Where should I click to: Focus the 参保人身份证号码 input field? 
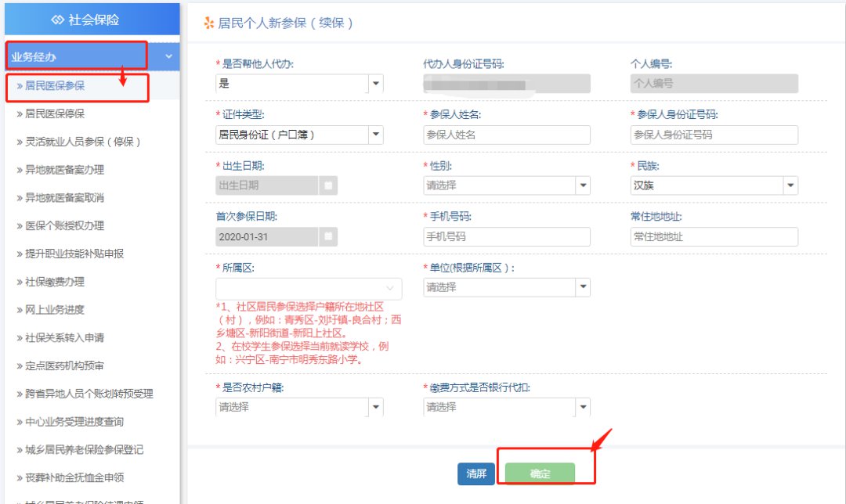[x=714, y=135]
